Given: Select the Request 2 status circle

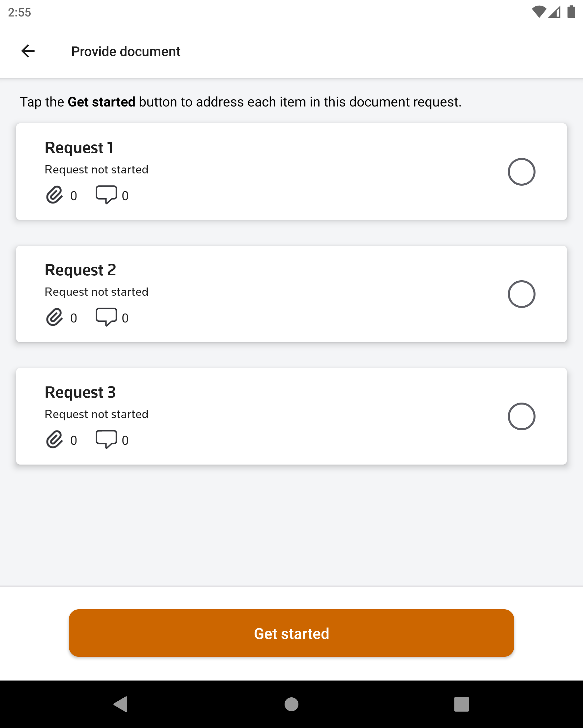Looking at the screenshot, I should point(521,294).
